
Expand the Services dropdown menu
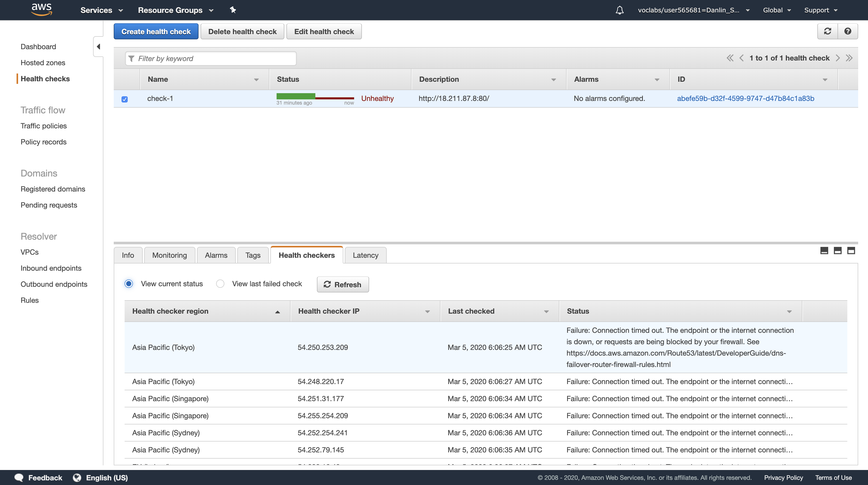101,10
